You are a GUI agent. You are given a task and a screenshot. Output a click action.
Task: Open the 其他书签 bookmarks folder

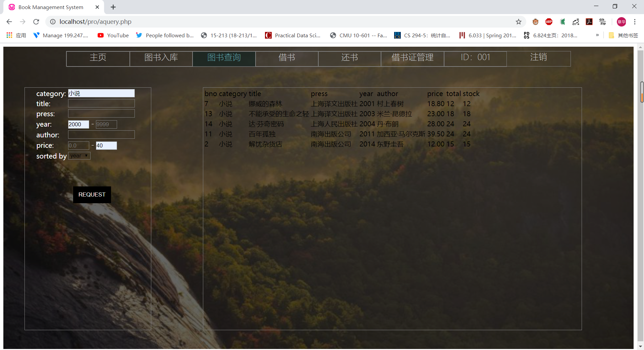(624, 35)
